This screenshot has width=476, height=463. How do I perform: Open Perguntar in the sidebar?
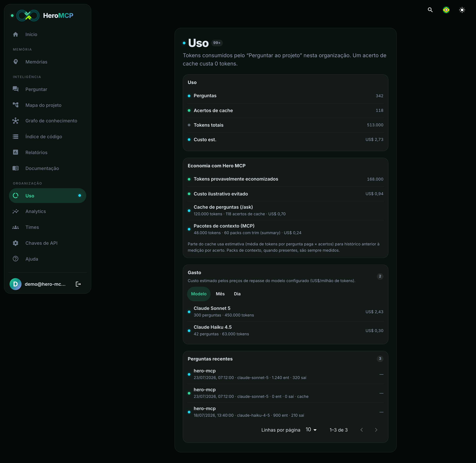48,89
